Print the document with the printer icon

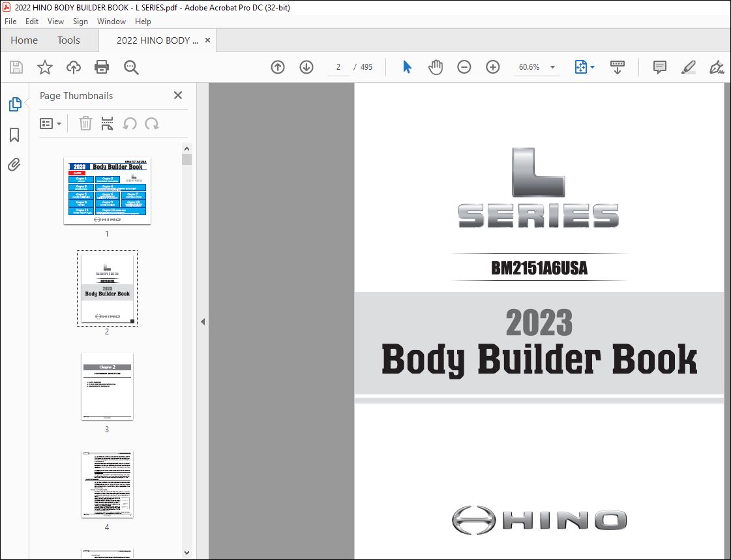[102, 68]
